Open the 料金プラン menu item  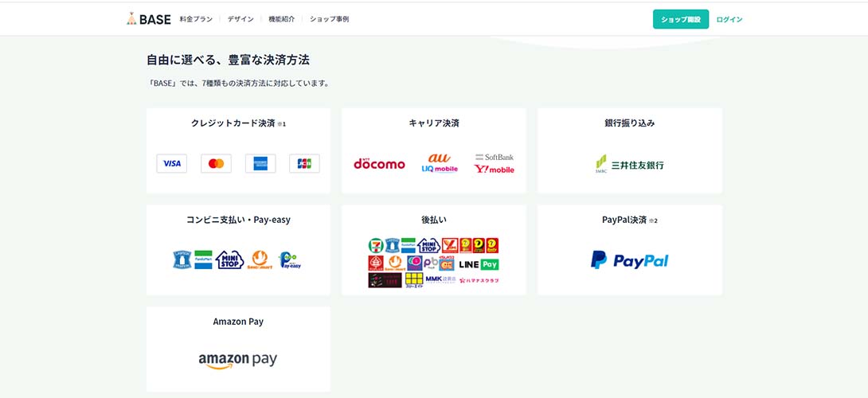pyautogui.click(x=196, y=19)
